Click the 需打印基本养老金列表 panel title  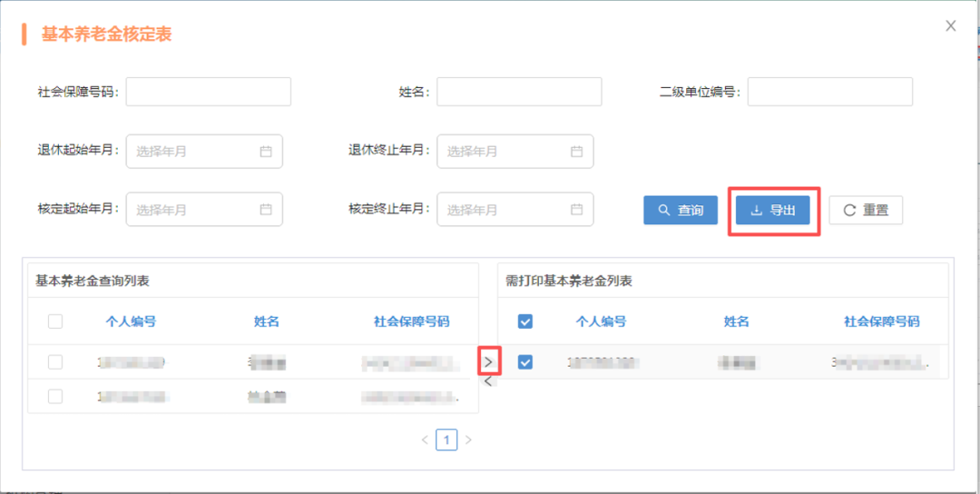[569, 281]
